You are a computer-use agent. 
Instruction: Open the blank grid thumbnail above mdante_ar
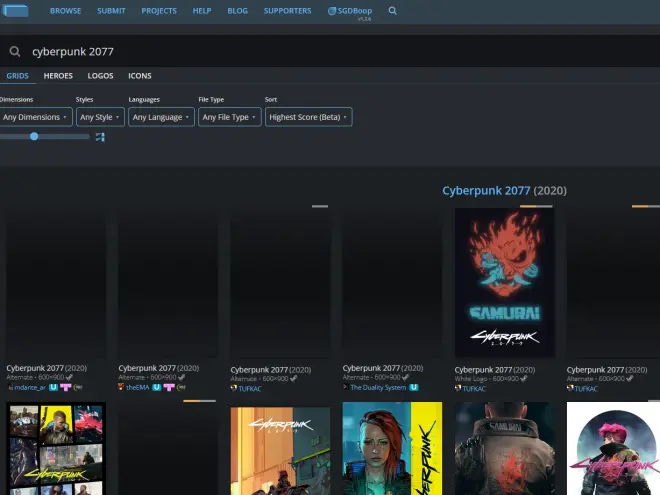(x=56, y=282)
